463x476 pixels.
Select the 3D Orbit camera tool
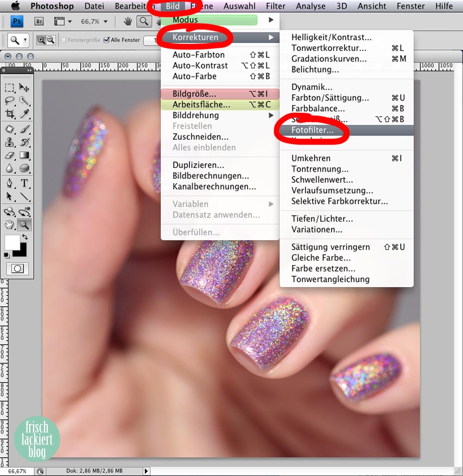[x=24, y=211]
